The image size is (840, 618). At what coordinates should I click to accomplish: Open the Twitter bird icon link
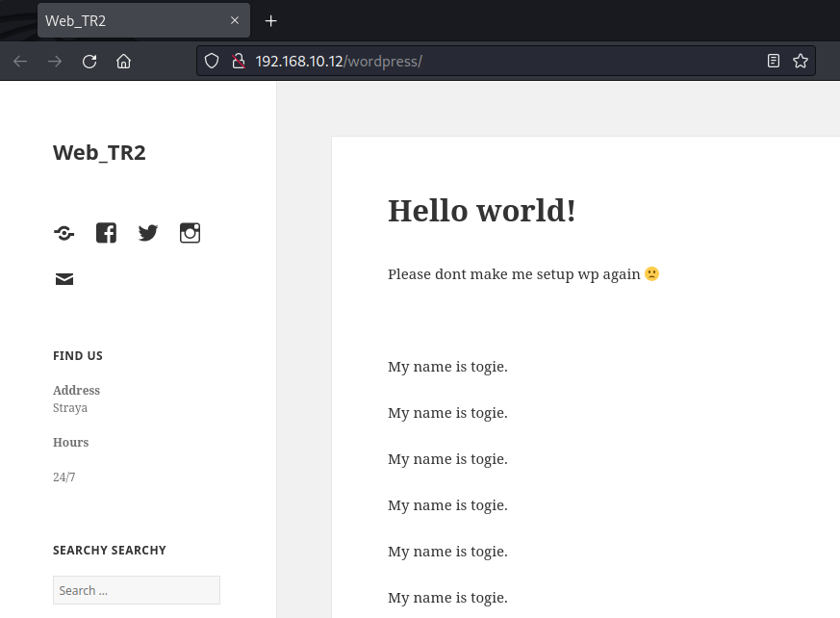click(x=147, y=233)
